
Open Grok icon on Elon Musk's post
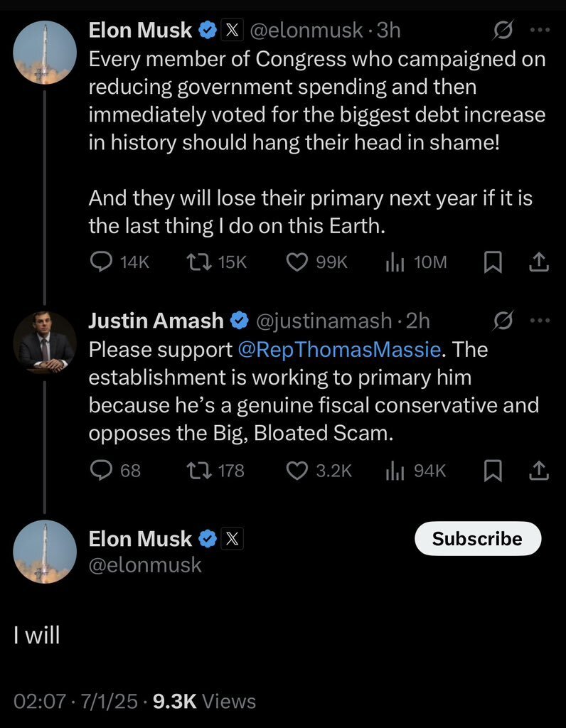tap(503, 31)
